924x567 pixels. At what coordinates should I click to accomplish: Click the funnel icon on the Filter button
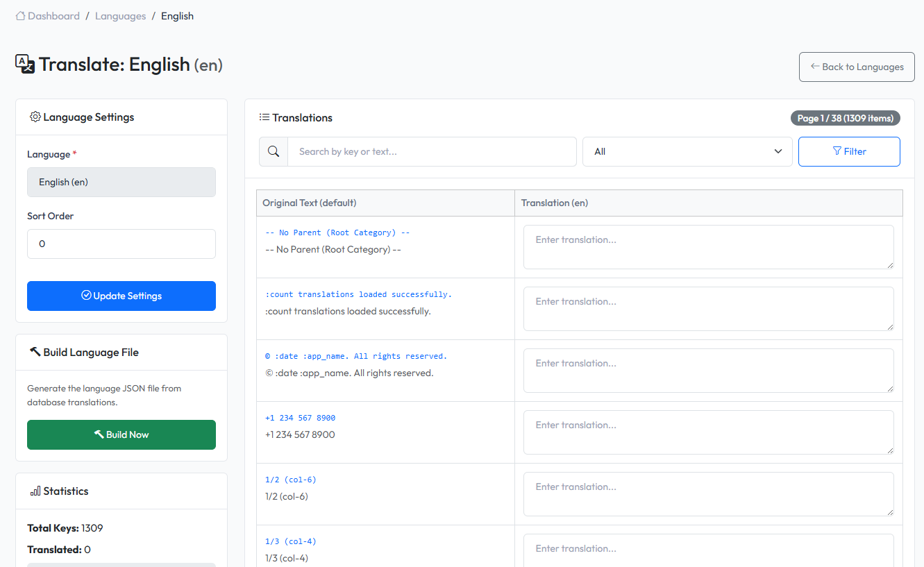(838, 151)
